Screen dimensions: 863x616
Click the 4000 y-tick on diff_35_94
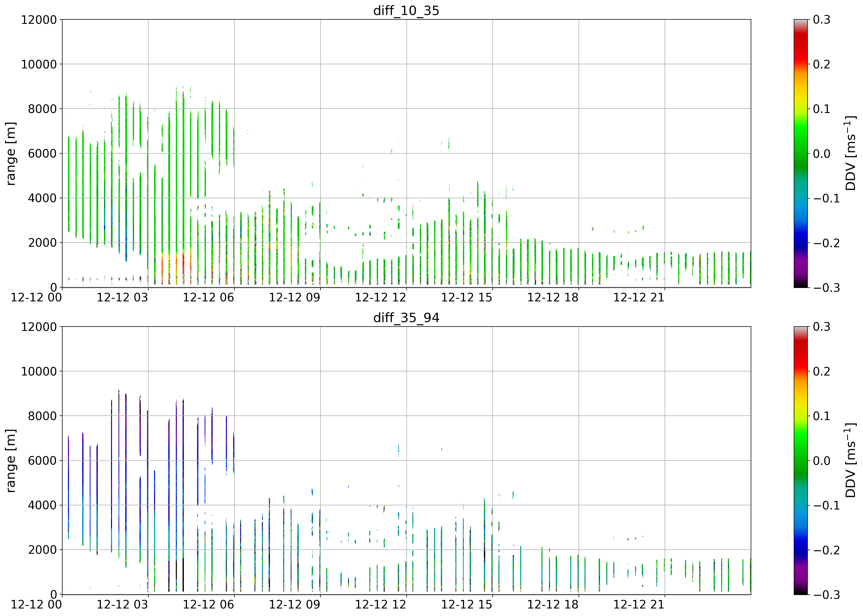[42, 506]
